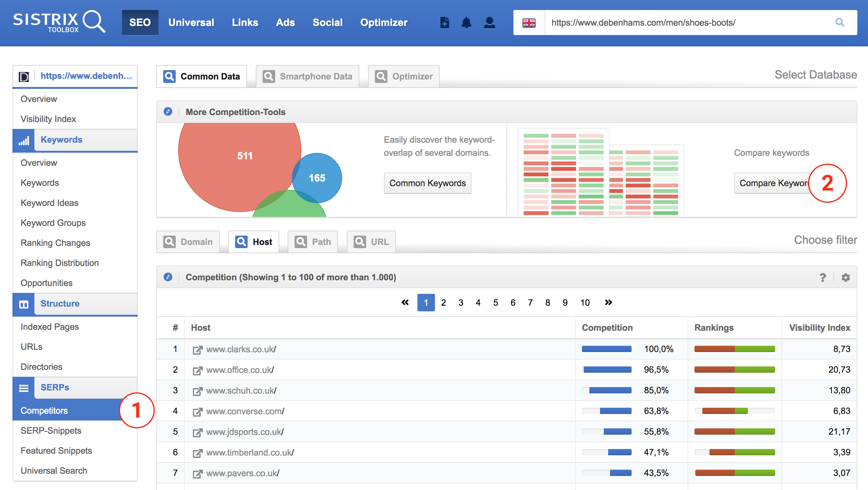Open the Ads navigation item
This screenshot has height=490, width=868.
click(x=285, y=23)
